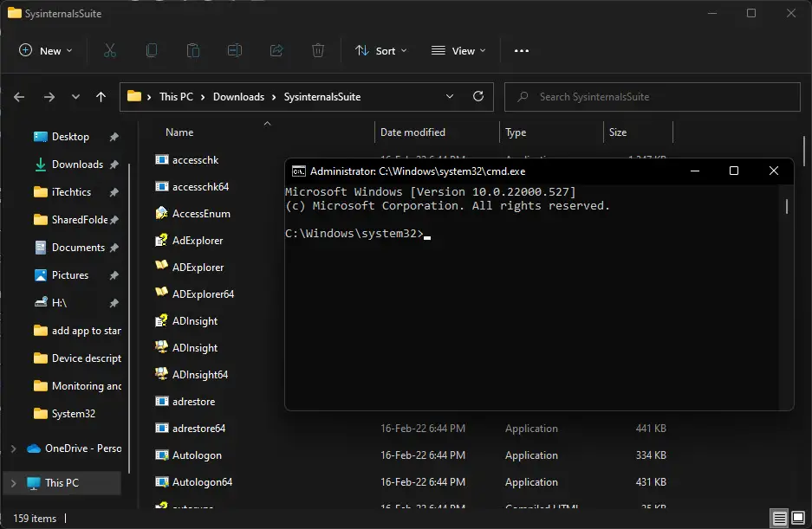
Task: Click the command prompt scrollbar
Action: point(787,207)
